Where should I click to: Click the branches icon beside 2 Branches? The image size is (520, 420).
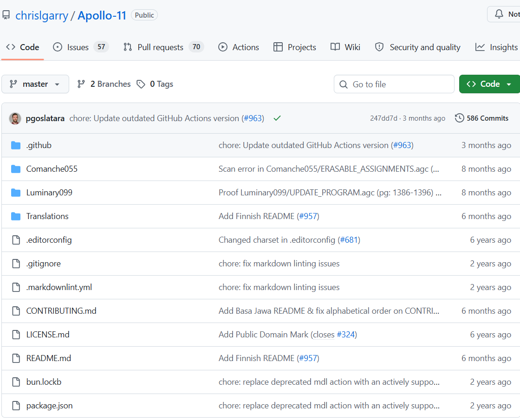click(x=81, y=84)
